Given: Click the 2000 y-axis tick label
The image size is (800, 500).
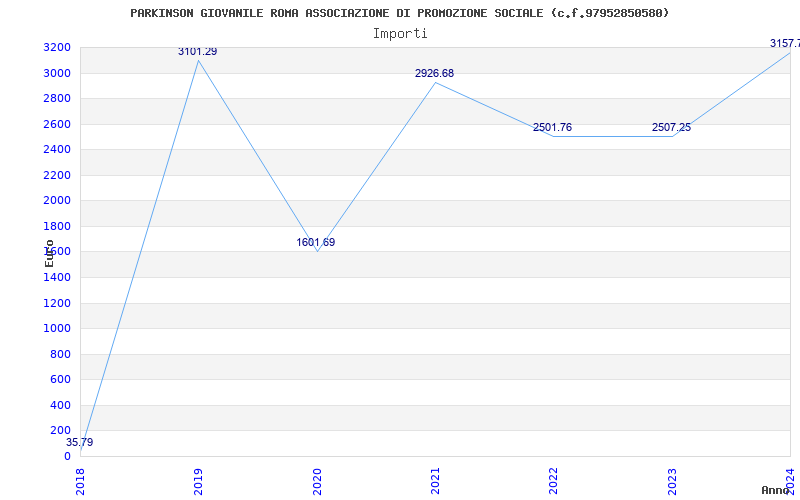Looking at the screenshot, I should pos(57,201).
